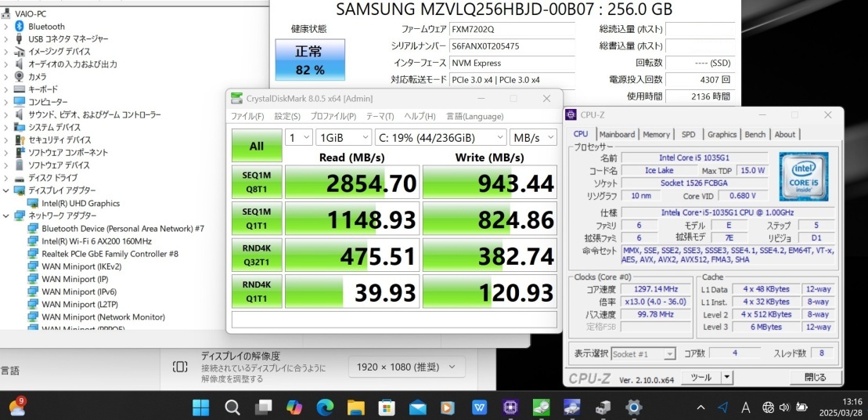Select Intel(R) Wi-Fi 6 AX200 160MHz adapter

coord(96,241)
